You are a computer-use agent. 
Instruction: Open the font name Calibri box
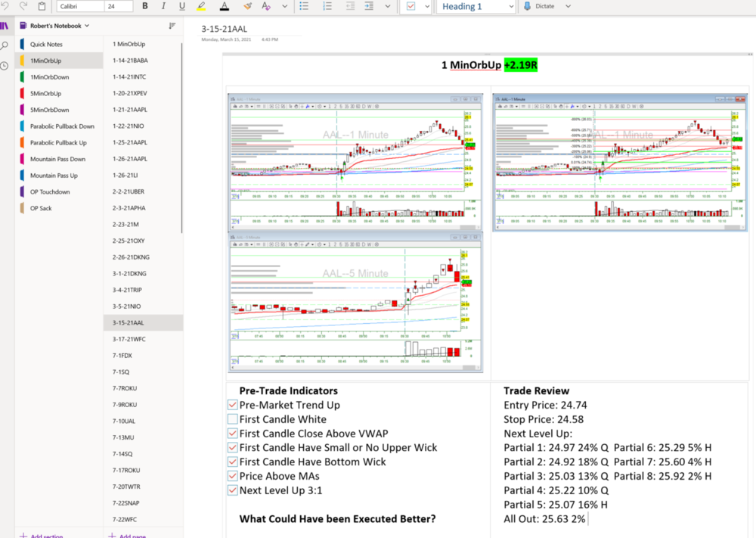point(79,6)
